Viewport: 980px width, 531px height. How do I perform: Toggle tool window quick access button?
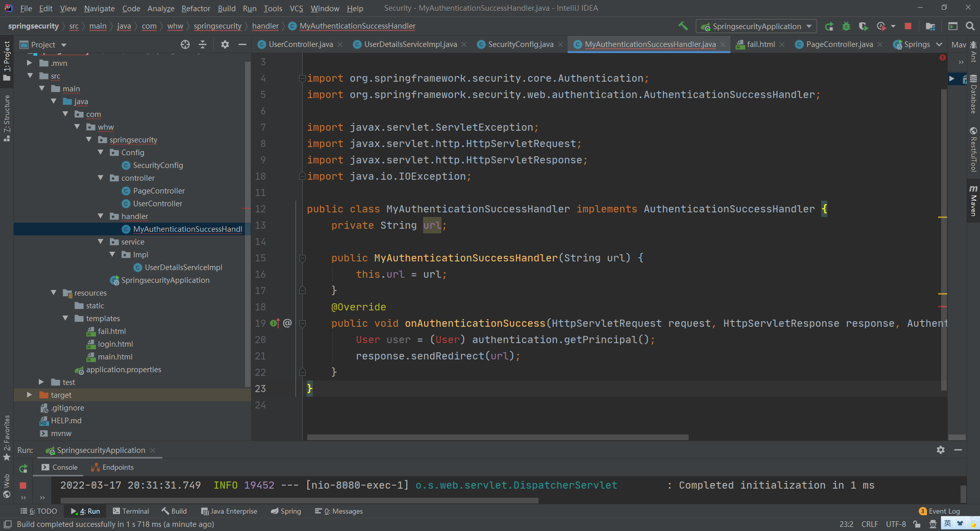(x=8, y=524)
